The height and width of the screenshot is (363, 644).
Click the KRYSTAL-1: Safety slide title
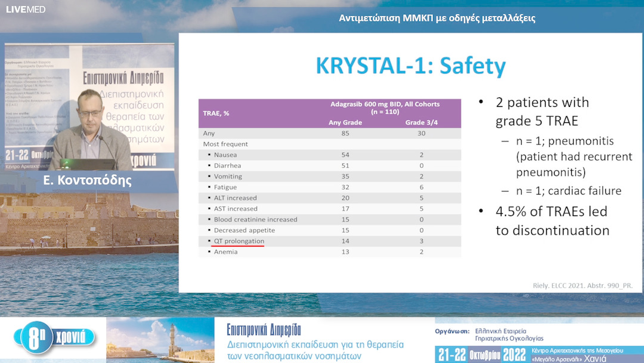pos(410,67)
